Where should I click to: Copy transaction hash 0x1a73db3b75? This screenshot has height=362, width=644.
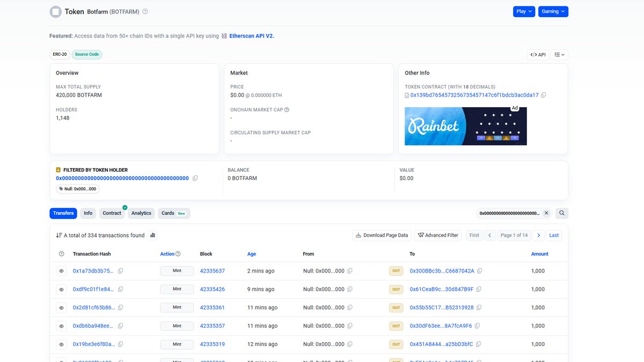tap(120, 271)
